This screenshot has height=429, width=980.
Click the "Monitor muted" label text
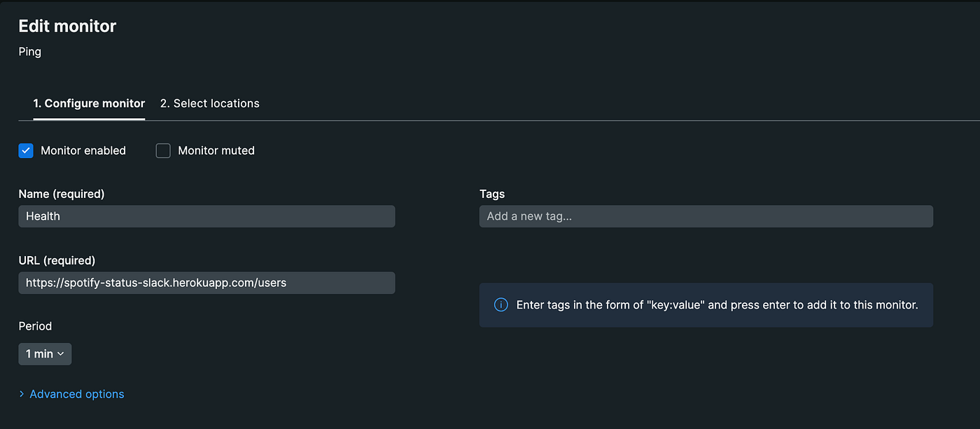coord(216,150)
